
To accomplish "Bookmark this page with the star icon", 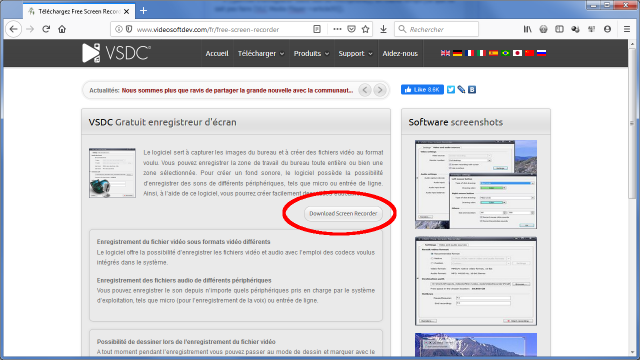I will pyautogui.click(x=365, y=29).
